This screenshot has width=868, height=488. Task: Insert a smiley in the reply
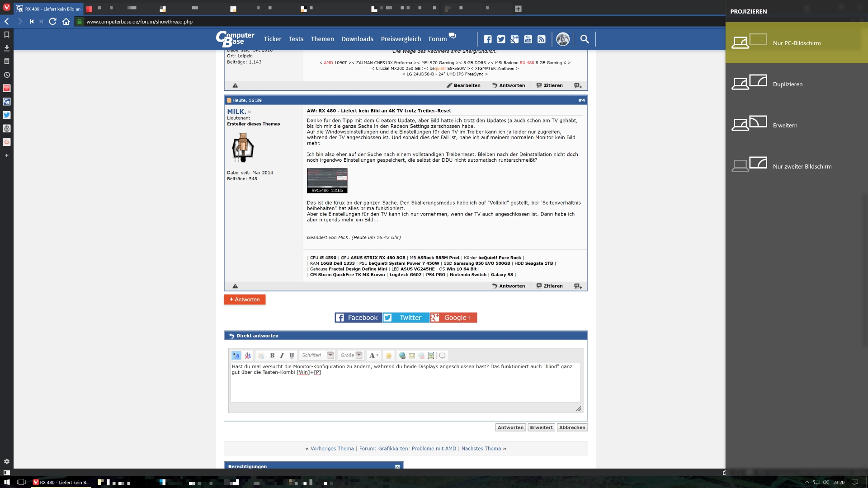click(388, 356)
